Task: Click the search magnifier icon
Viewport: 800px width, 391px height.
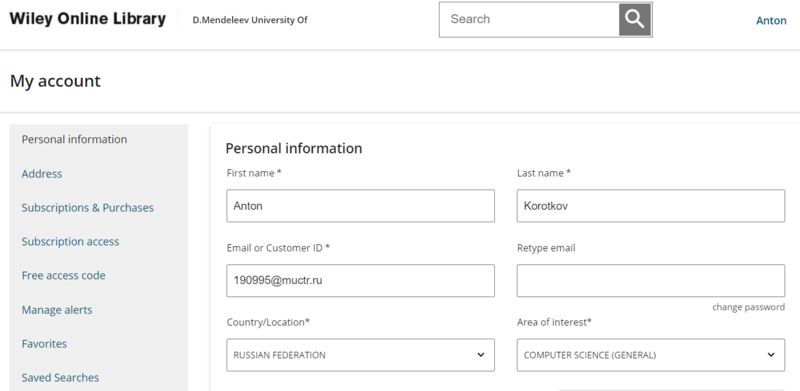Action: point(635,20)
